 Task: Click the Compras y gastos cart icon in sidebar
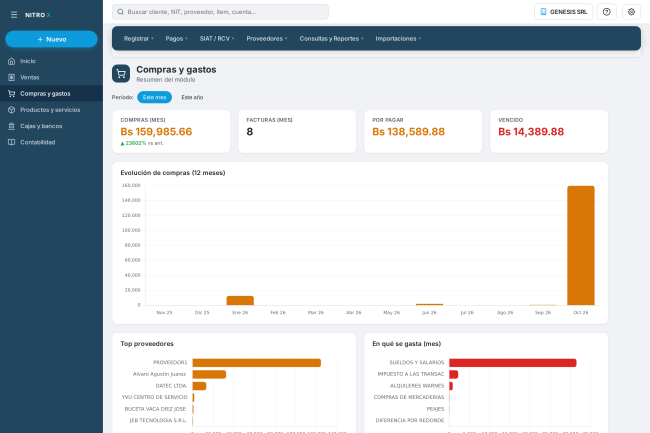(x=12, y=94)
